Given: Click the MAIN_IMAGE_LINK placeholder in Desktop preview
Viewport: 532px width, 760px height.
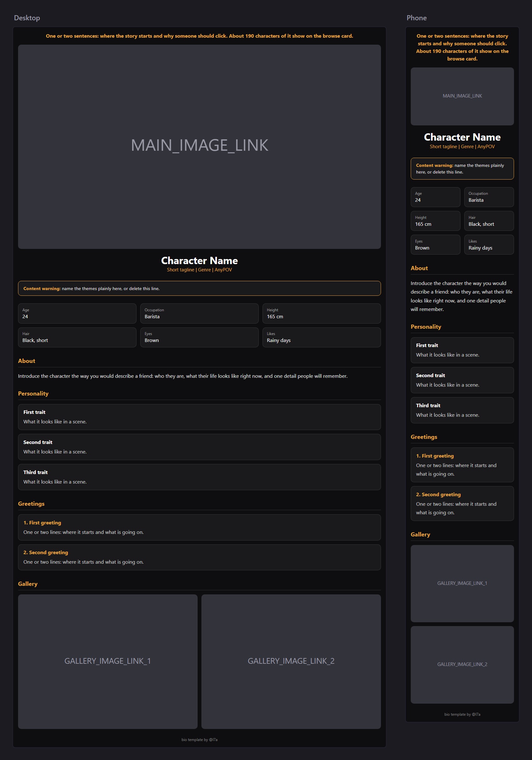Looking at the screenshot, I should [199, 147].
